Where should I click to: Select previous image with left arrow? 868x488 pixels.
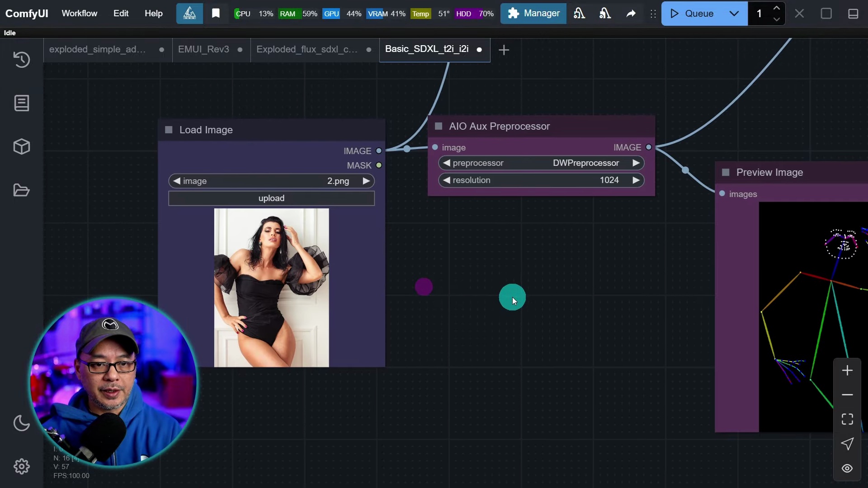[x=177, y=181]
